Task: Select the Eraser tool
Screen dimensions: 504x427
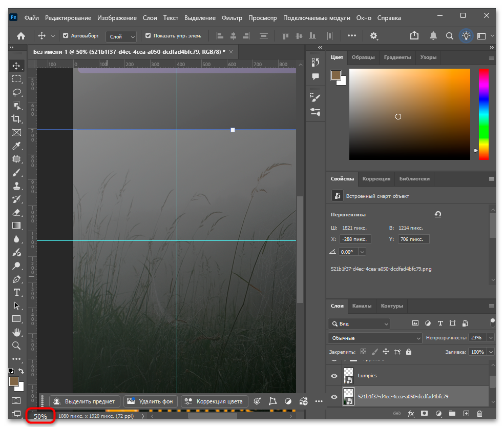Action: pos(16,212)
